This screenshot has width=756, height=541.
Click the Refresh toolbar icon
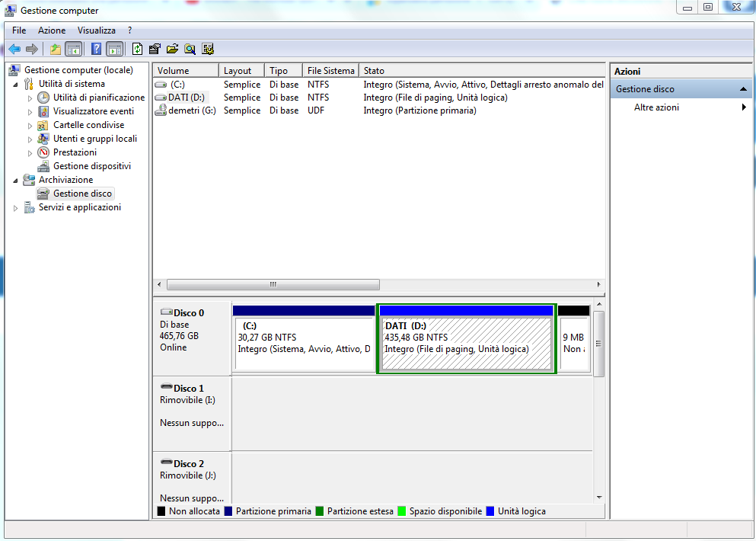(137, 50)
